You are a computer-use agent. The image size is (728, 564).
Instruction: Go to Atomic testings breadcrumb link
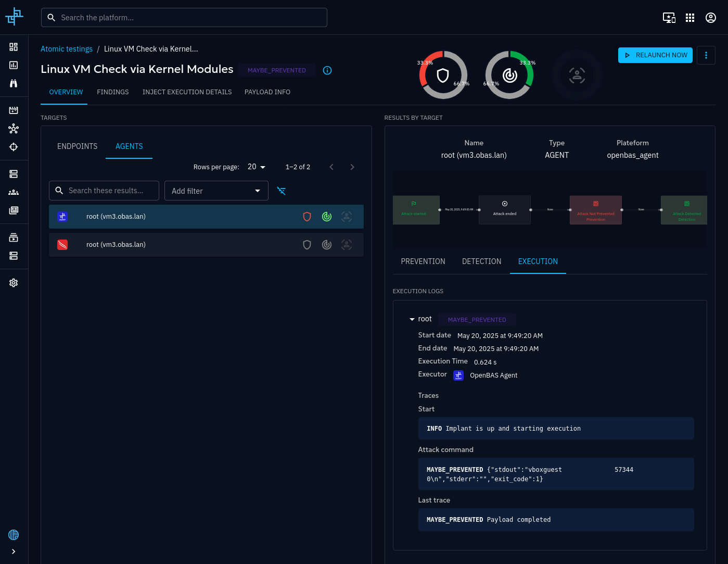coord(67,49)
